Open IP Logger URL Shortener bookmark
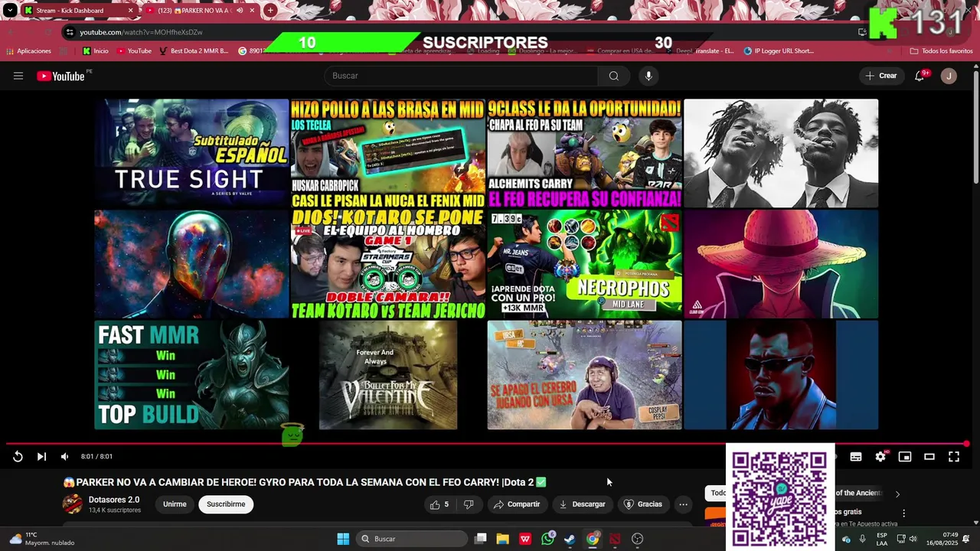 click(779, 51)
